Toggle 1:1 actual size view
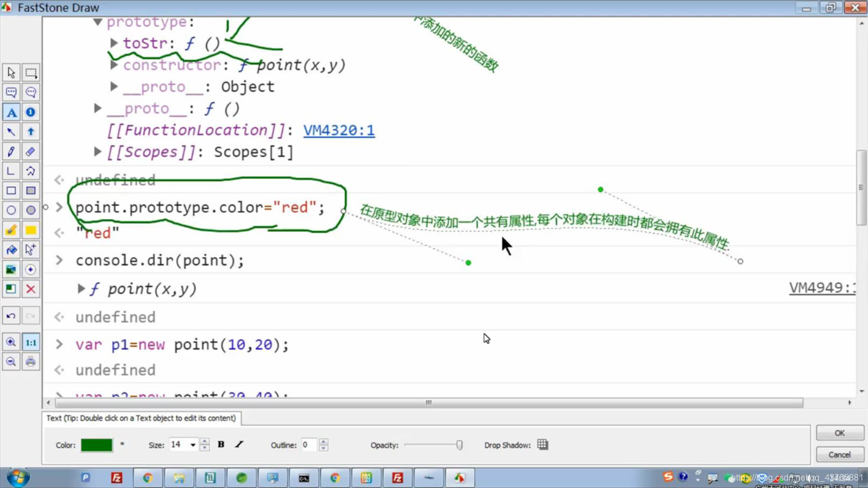This screenshot has height=488, width=868. point(31,342)
